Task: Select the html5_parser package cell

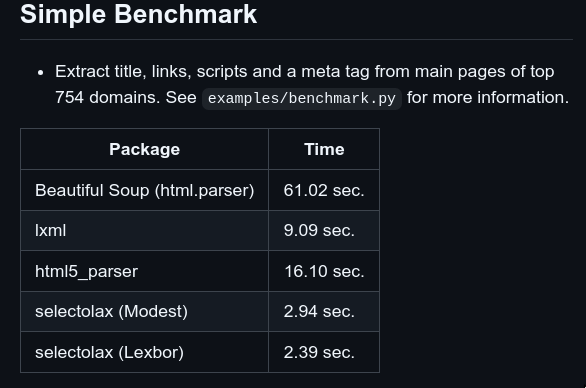Action: click(145, 271)
